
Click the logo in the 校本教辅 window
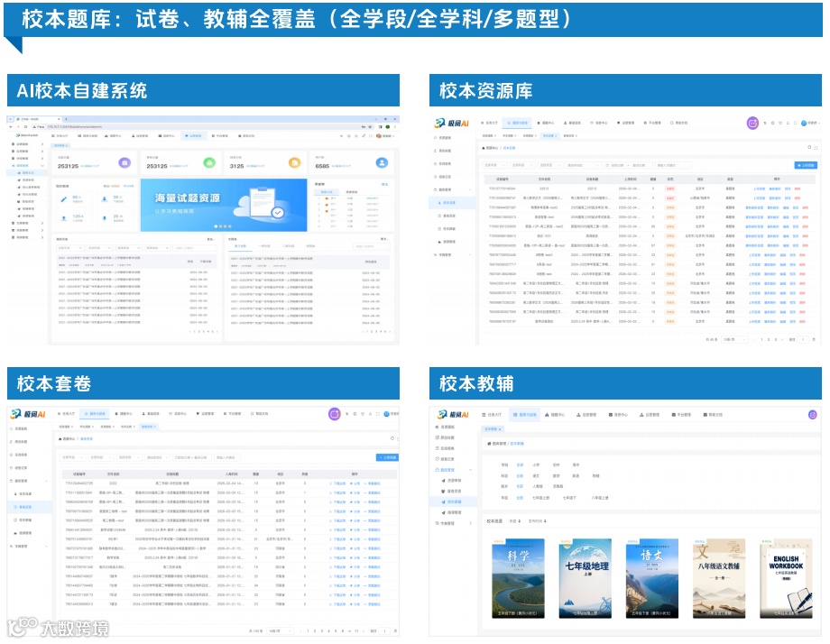[x=454, y=414]
